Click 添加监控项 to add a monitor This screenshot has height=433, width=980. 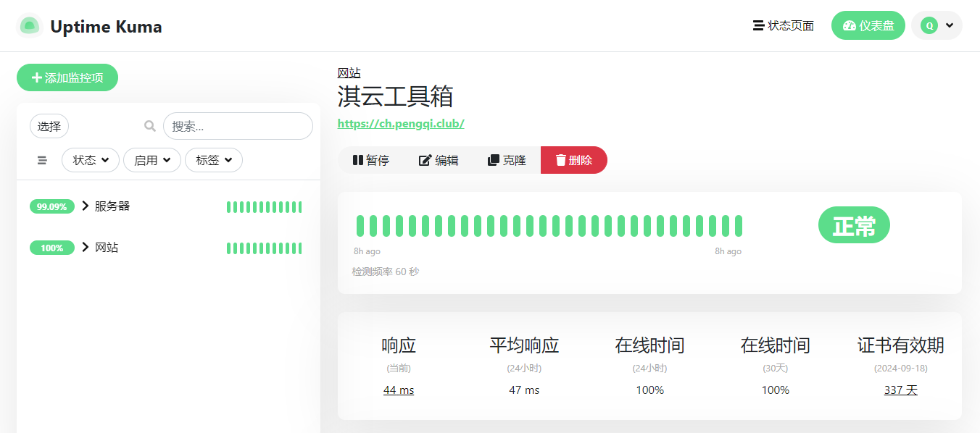coord(67,77)
